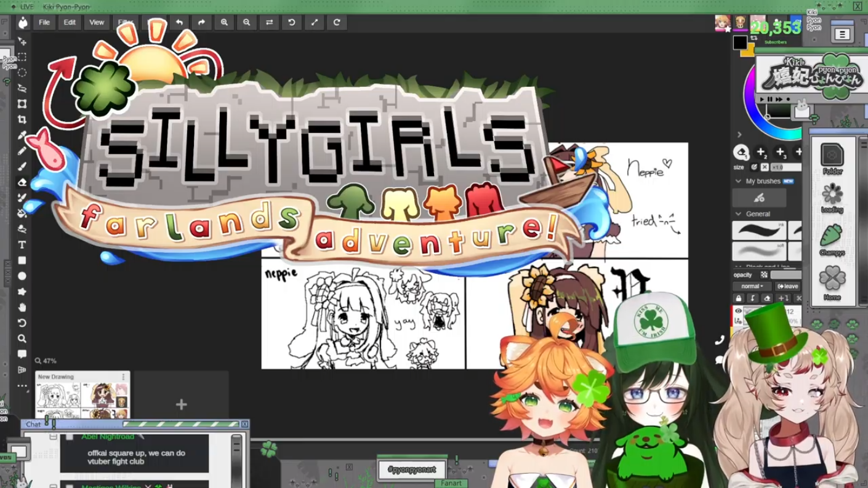Open the File menu
The width and height of the screenshot is (868, 488).
44,22
